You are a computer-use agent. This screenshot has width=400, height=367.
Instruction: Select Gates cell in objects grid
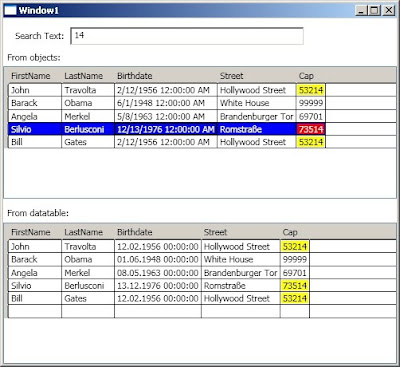click(x=88, y=142)
